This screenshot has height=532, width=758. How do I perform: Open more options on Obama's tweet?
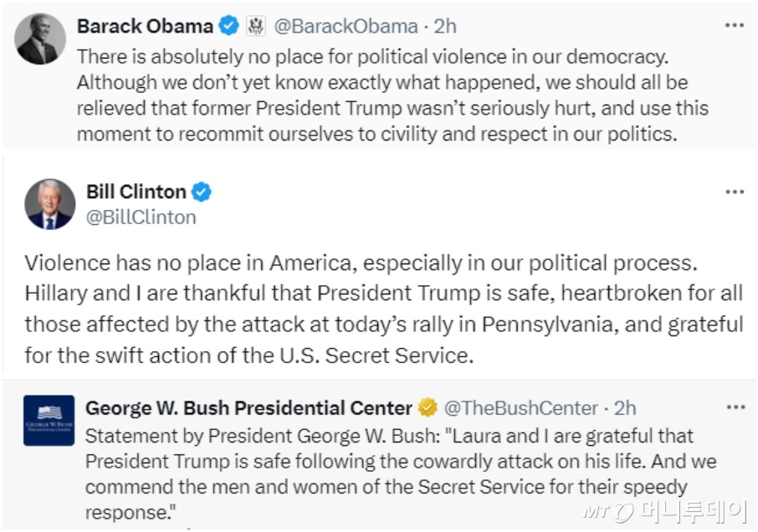click(x=734, y=25)
